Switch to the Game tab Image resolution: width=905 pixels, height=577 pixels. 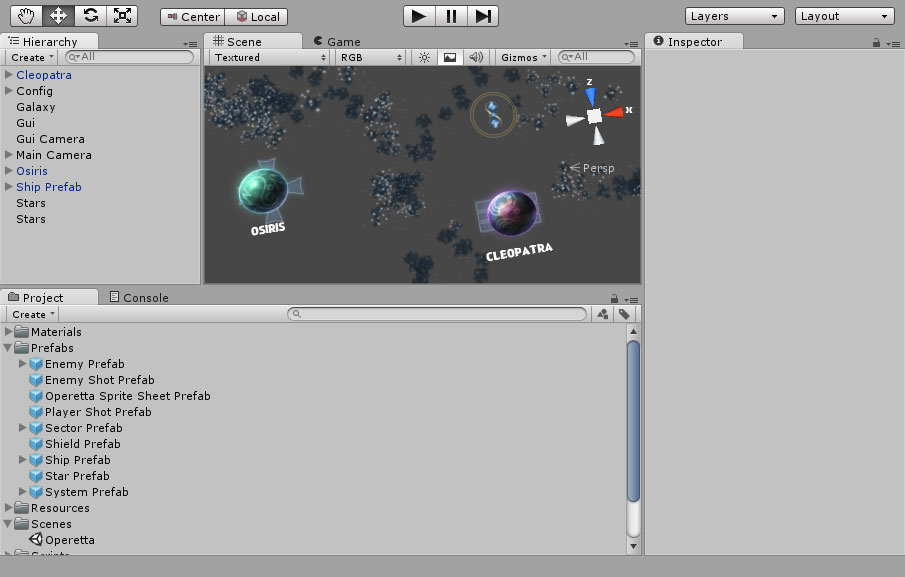click(x=337, y=42)
